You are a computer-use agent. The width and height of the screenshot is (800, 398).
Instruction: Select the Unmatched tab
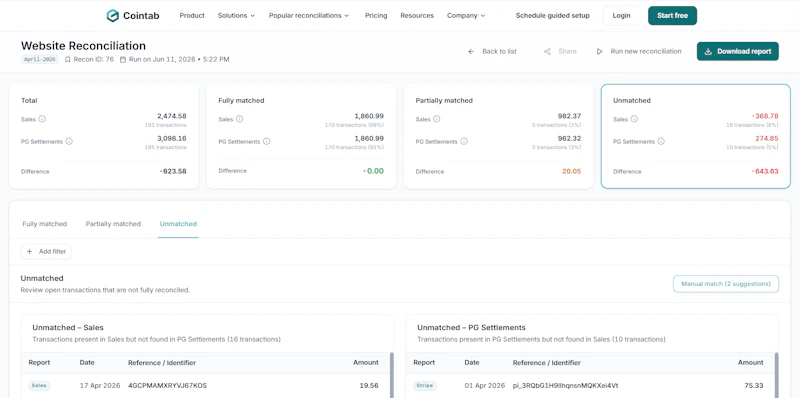pyautogui.click(x=178, y=224)
